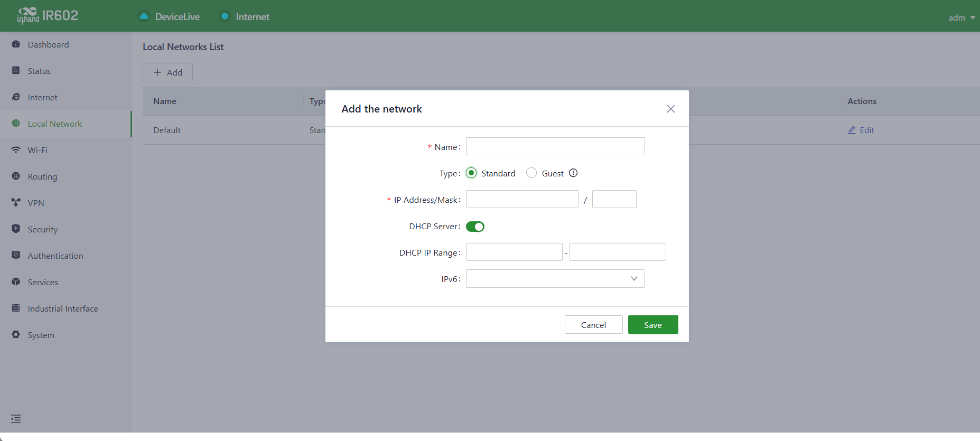Click the subnet Mask input field
Viewport: 980px width, 441px height.
coord(614,199)
